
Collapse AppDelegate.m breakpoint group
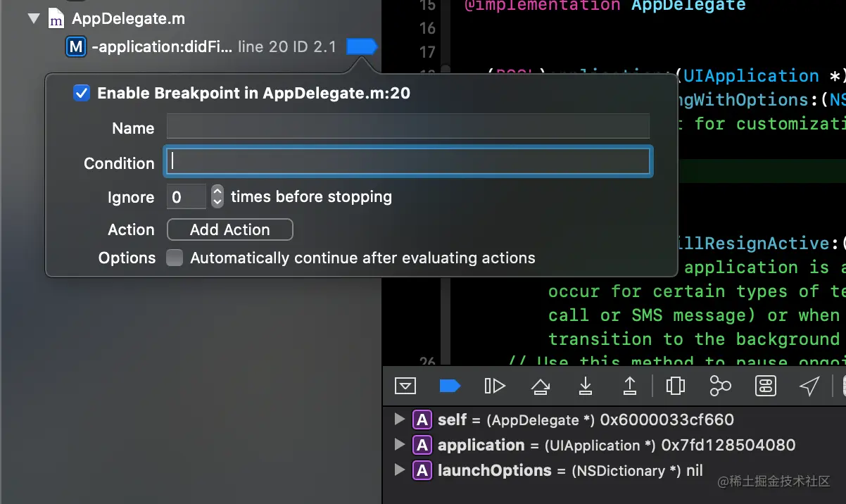tap(34, 19)
